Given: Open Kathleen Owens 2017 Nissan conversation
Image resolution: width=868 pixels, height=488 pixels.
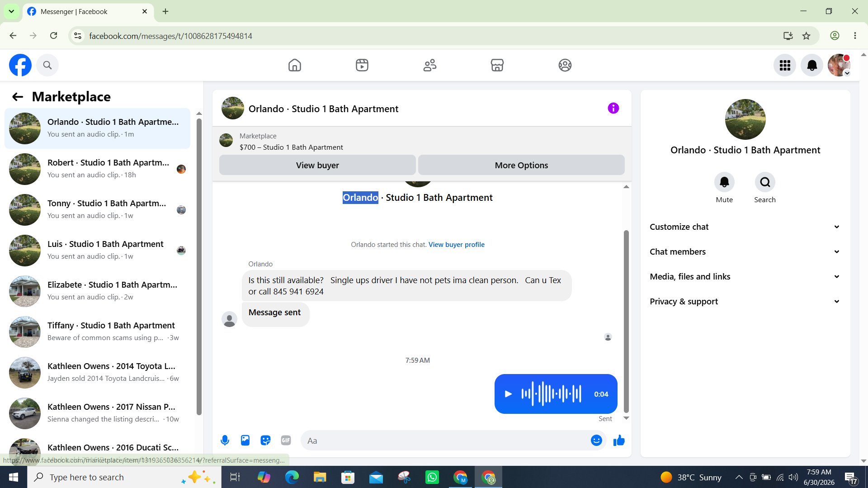Looking at the screenshot, I should (97, 413).
